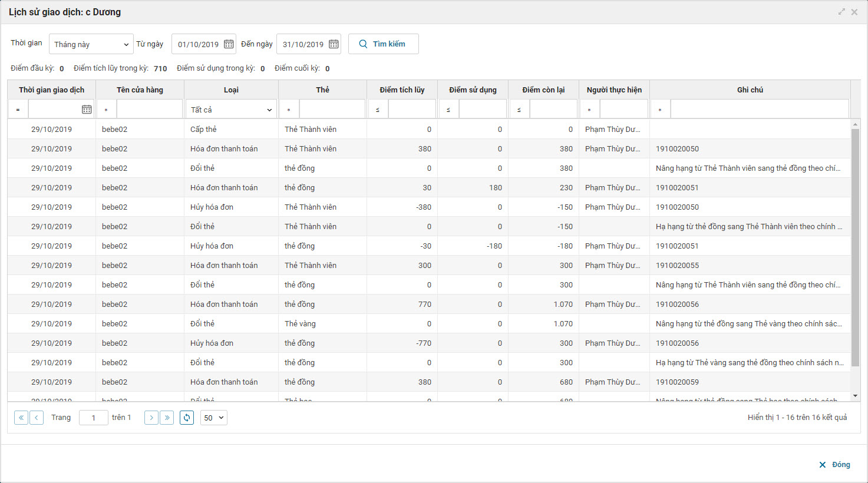The width and height of the screenshot is (868, 483).
Task: Click the Ghi chú filter text field
Action: [759, 110]
